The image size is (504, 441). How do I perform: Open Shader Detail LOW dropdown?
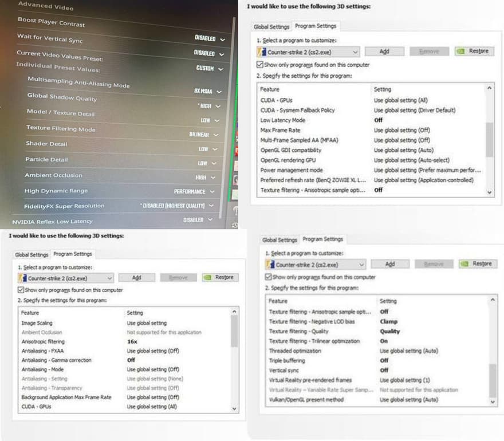coord(208,149)
